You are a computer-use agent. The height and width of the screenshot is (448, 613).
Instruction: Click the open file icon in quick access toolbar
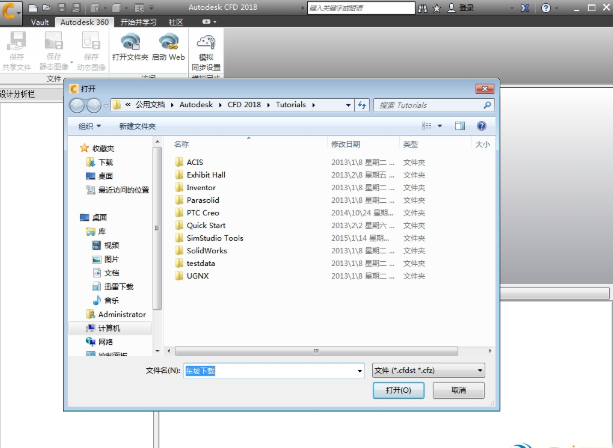(47, 8)
